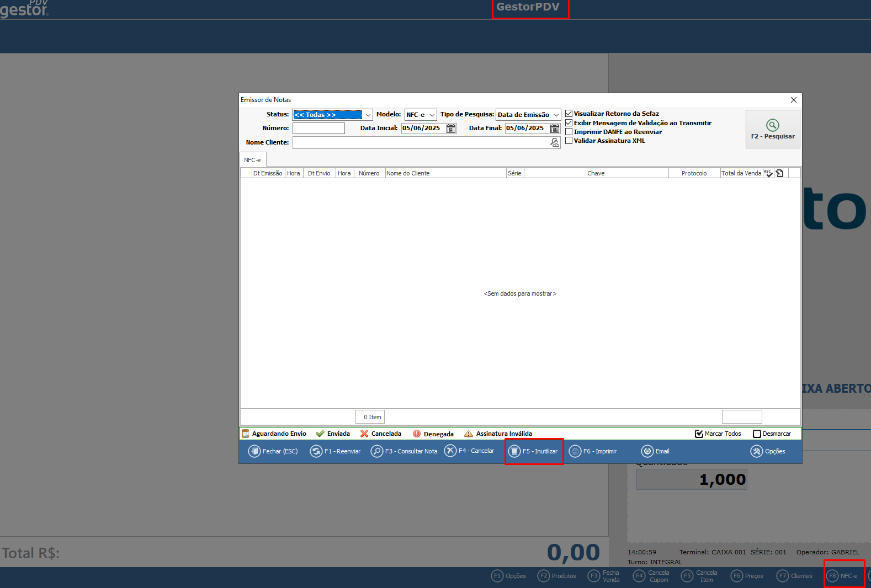Click the F3 - Consultar Nota icon

point(377,451)
